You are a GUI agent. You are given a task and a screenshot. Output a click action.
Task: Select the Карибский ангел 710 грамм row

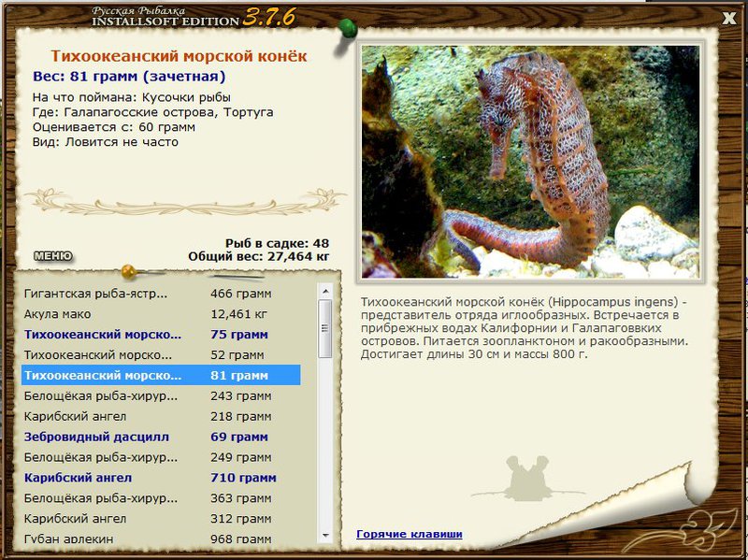(161, 478)
